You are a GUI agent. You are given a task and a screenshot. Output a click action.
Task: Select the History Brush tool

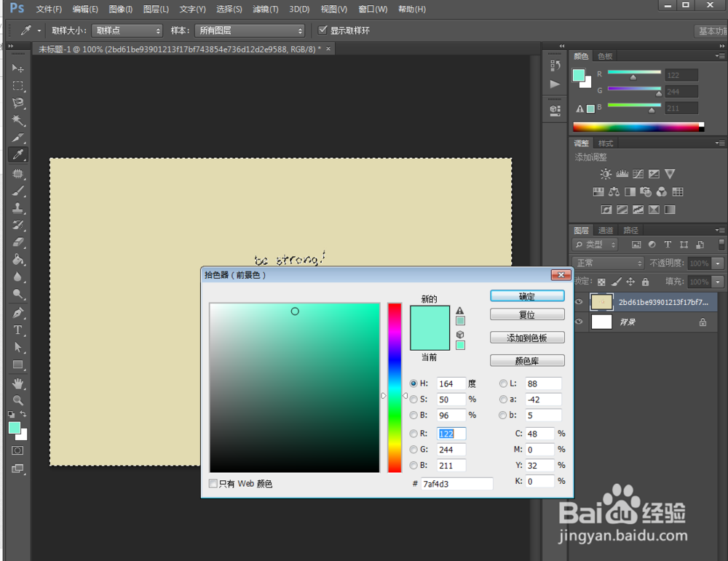17,225
